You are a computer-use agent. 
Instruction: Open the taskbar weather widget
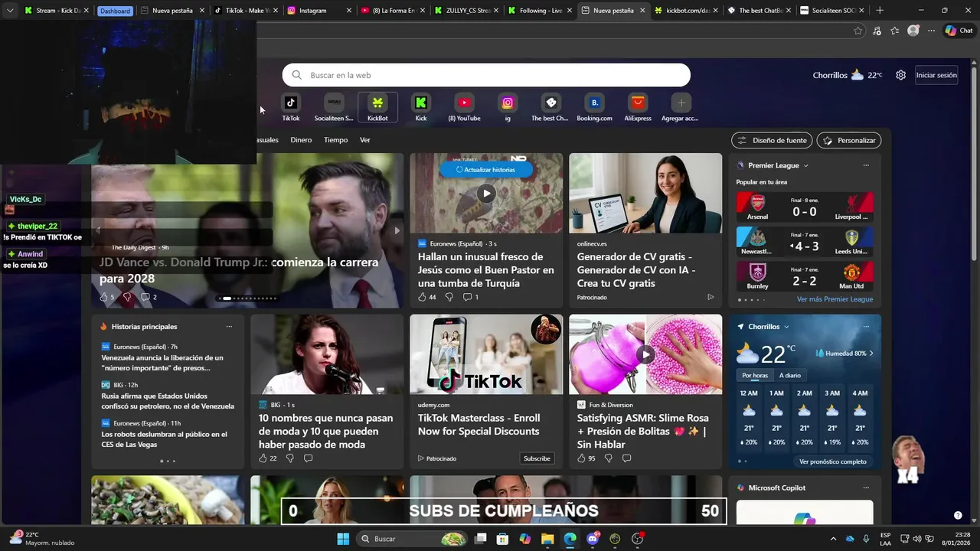(42, 539)
